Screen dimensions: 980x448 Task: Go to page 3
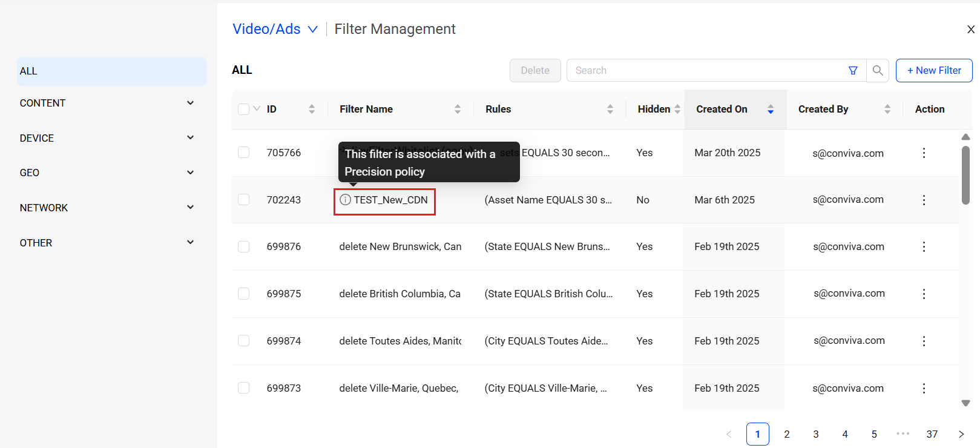point(816,434)
